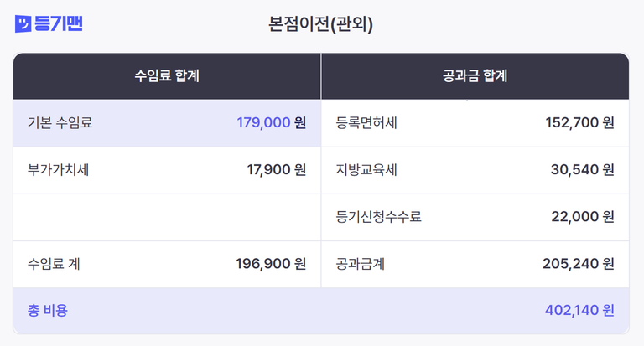Click the 196,900 원 fee subtotal
The width and height of the screenshot is (644, 346).
271,264
